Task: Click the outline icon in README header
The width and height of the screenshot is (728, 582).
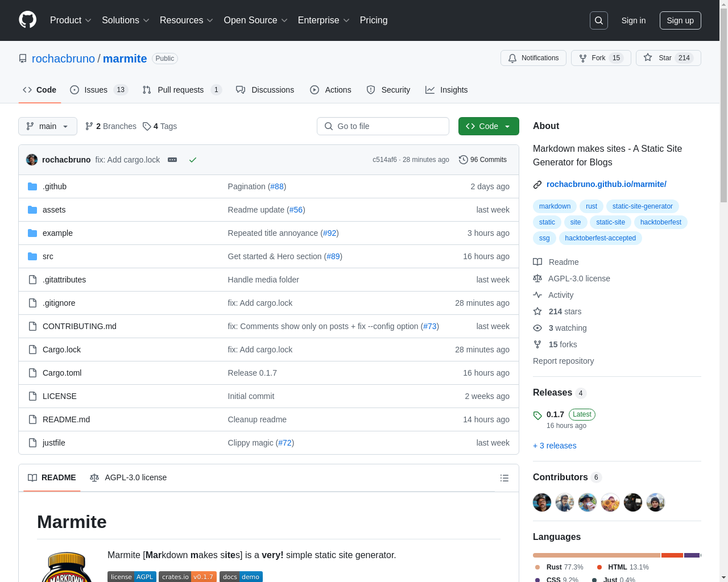Action: click(x=504, y=478)
